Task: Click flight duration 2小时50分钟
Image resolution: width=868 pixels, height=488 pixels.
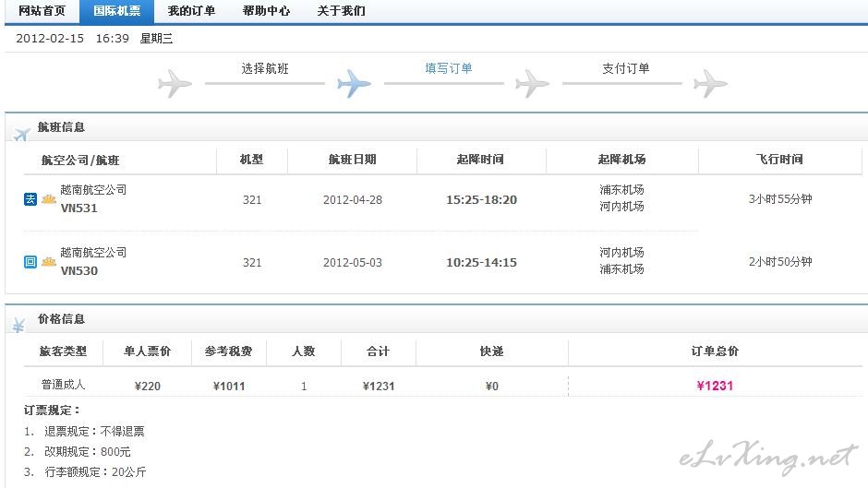Action: pos(780,262)
